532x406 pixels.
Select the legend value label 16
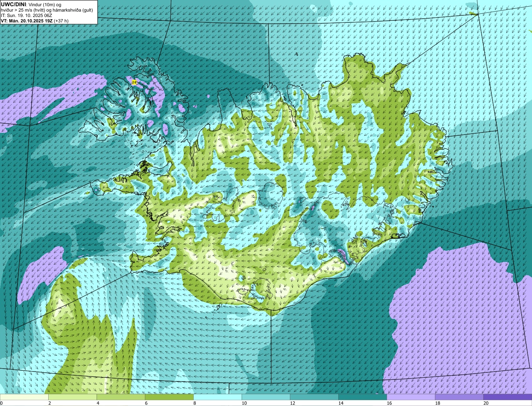click(389, 403)
